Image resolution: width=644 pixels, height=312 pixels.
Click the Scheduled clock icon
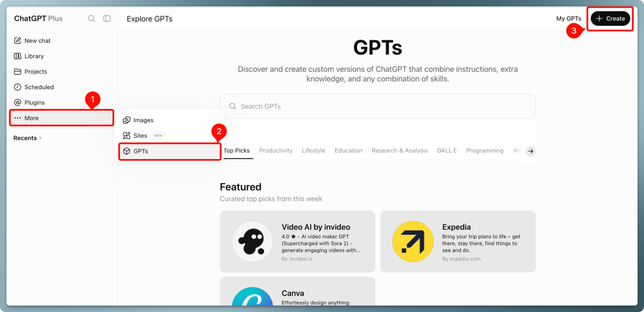click(x=17, y=87)
